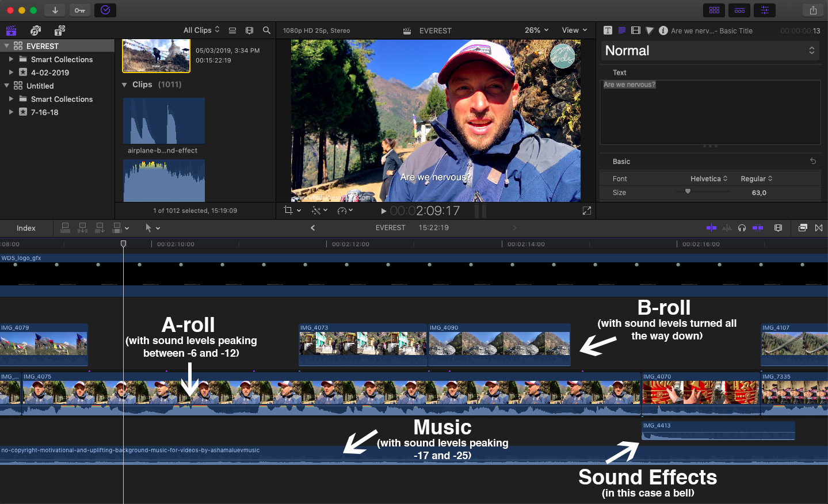Viewport: 828px width, 504px height.
Task: Select the IMG_4413 bell audio clip
Action: (x=718, y=430)
